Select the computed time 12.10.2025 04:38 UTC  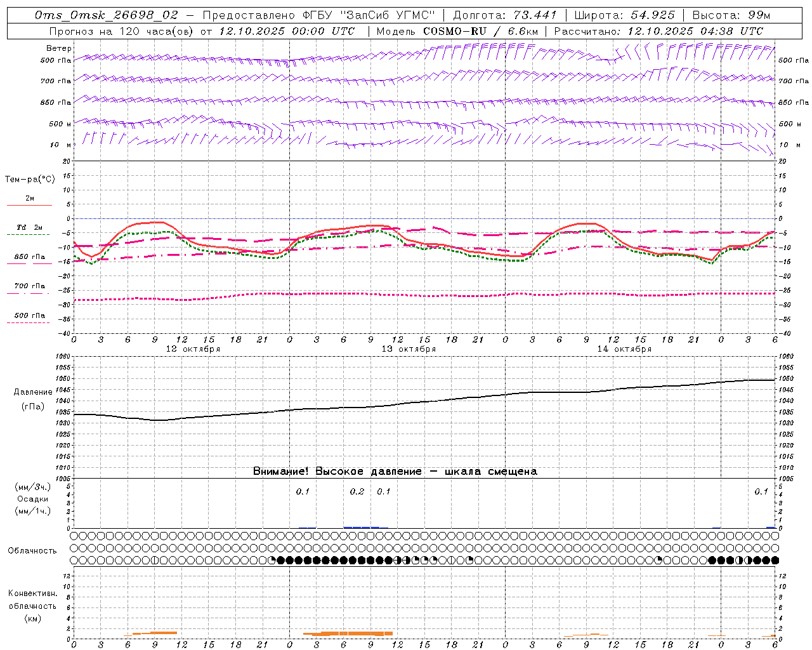[x=695, y=31]
